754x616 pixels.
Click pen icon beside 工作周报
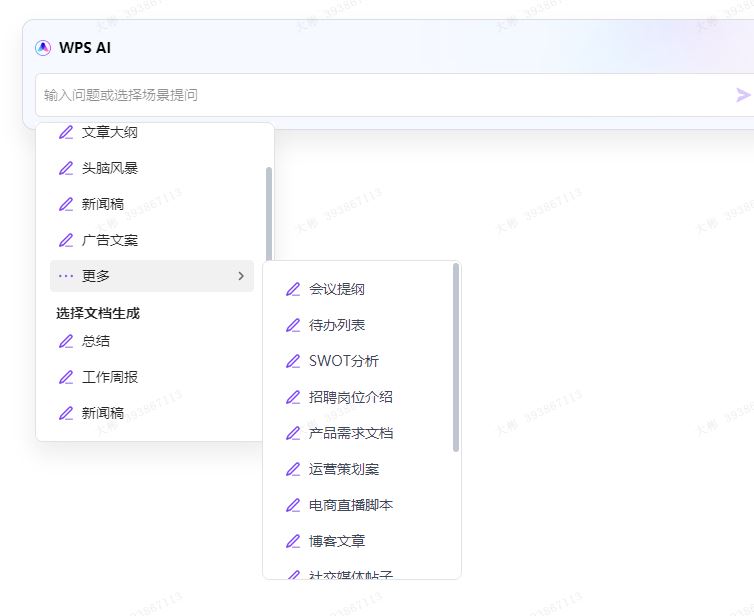pos(66,377)
